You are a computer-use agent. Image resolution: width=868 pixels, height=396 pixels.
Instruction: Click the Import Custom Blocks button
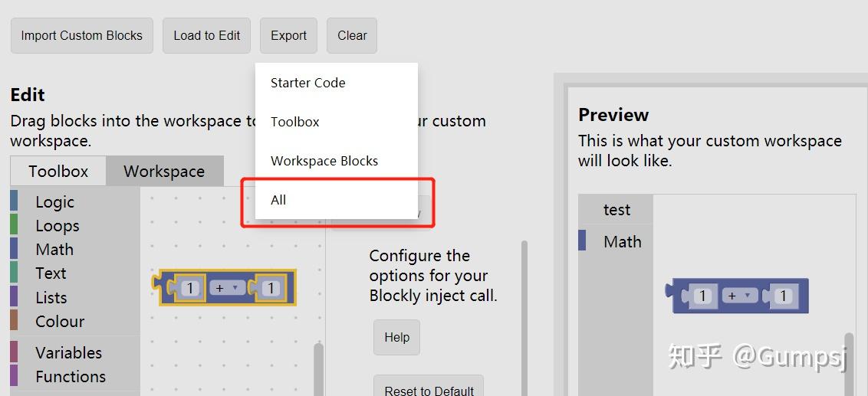[81, 36]
